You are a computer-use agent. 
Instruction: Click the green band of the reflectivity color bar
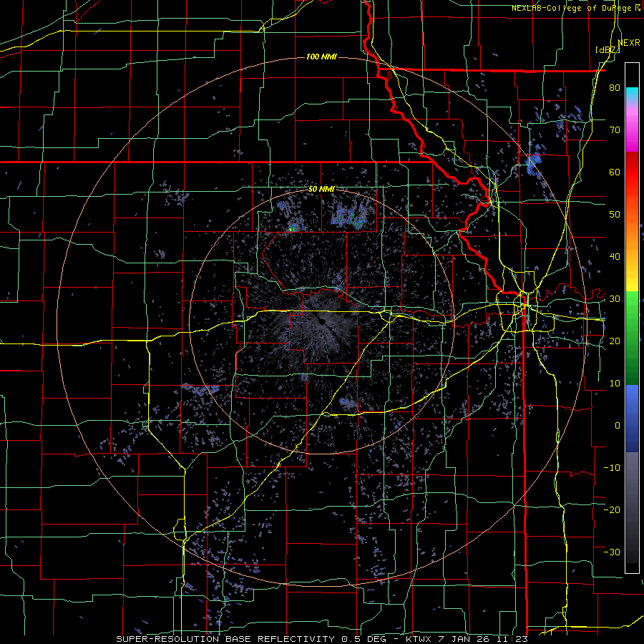tap(632, 338)
